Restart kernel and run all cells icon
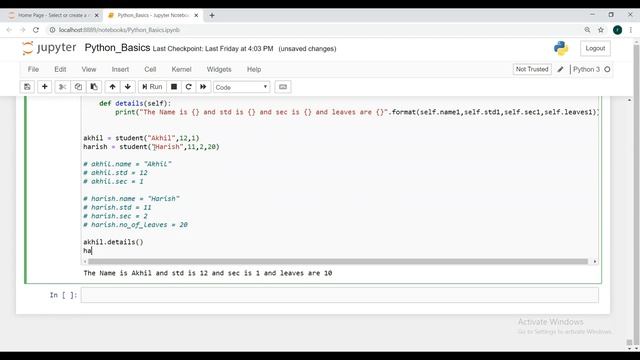The width and height of the screenshot is (640, 360). coord(203,87)
